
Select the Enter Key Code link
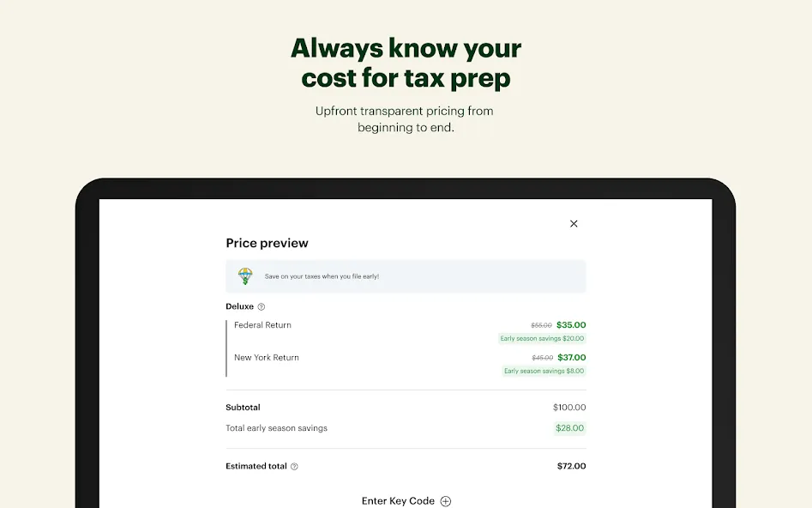[x=398, y=501]
